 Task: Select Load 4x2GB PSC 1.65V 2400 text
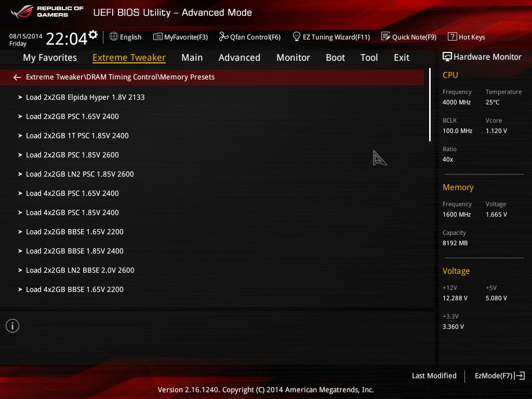(x=72, y=193)
